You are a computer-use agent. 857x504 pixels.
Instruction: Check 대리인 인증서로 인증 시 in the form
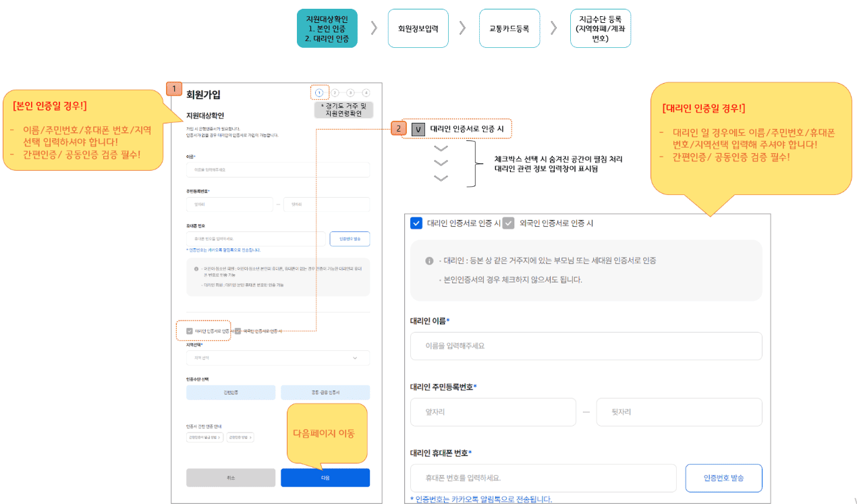189,331
